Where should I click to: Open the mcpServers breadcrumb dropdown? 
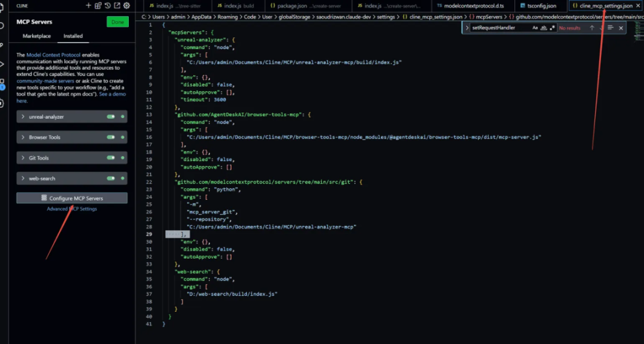[x=488, y=17]
